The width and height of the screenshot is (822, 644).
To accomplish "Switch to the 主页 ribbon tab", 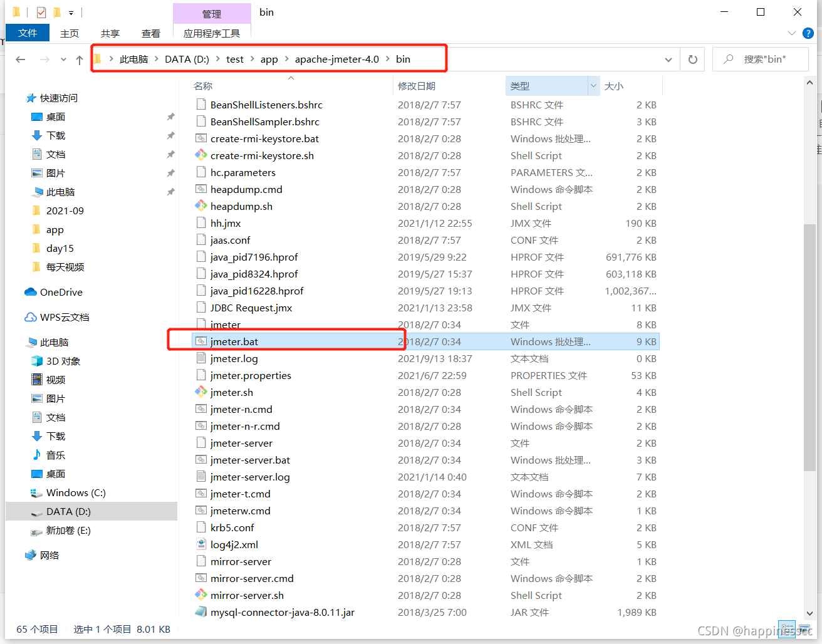I will pyautogui.click(x=70, y=33).
